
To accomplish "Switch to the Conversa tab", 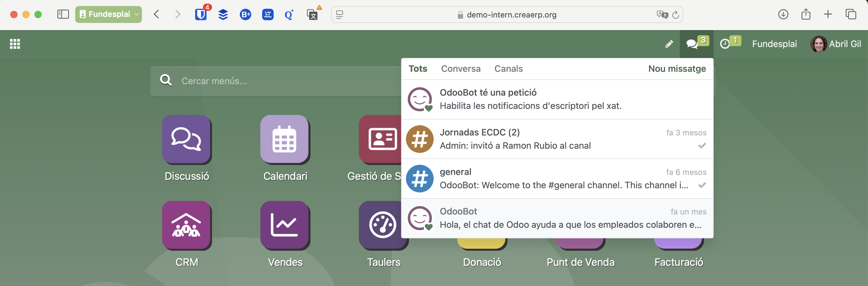I will [x=461, y=69].
